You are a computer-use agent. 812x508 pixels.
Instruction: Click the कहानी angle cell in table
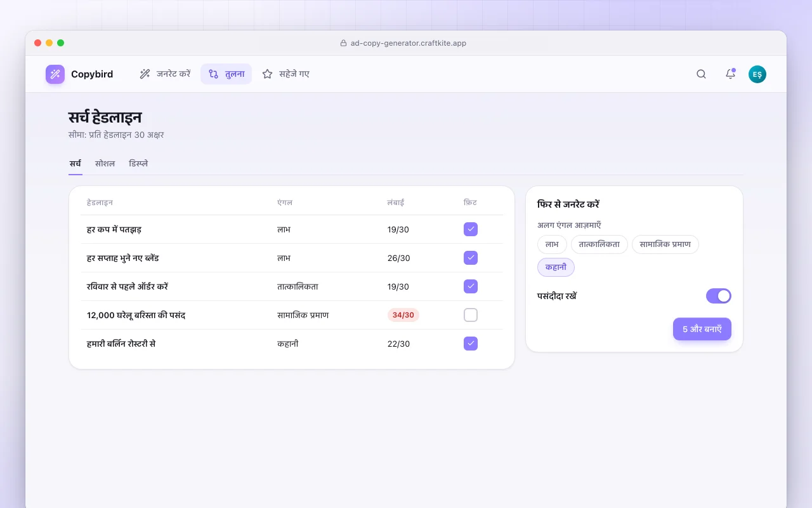coord(288,344)
